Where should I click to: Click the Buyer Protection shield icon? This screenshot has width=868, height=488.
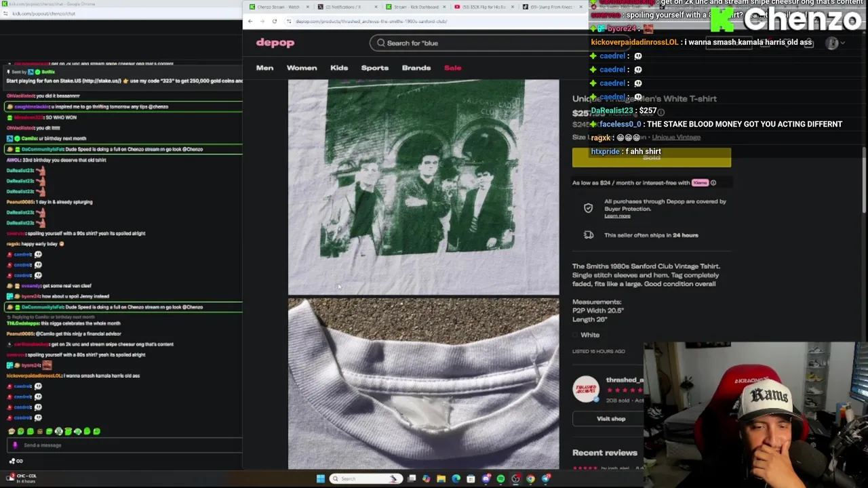pyautogui.click(x=589, y=208)
